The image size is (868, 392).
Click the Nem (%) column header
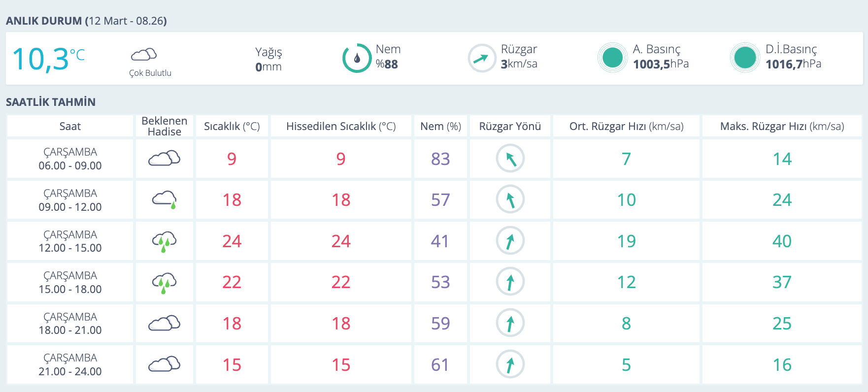coord(440,127)
